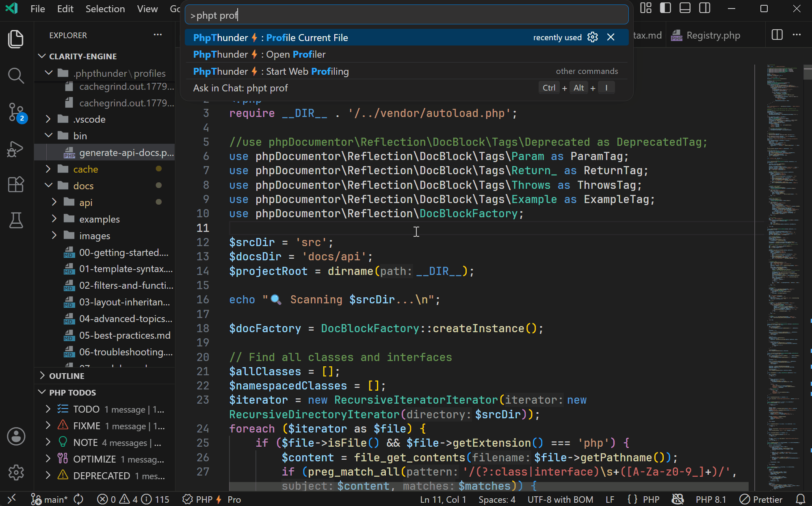
Task: Click the Copilot status icon in status bar
Action: point(678,499)
